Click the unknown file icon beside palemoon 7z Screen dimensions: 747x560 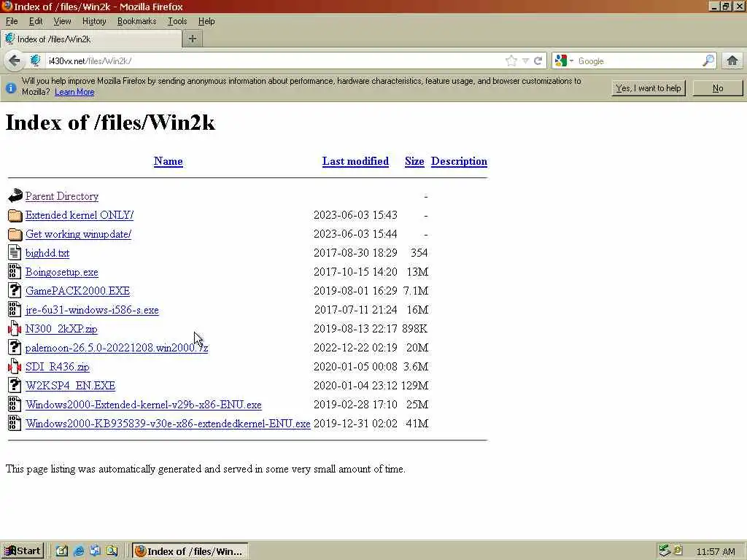[x=15, y=348]
